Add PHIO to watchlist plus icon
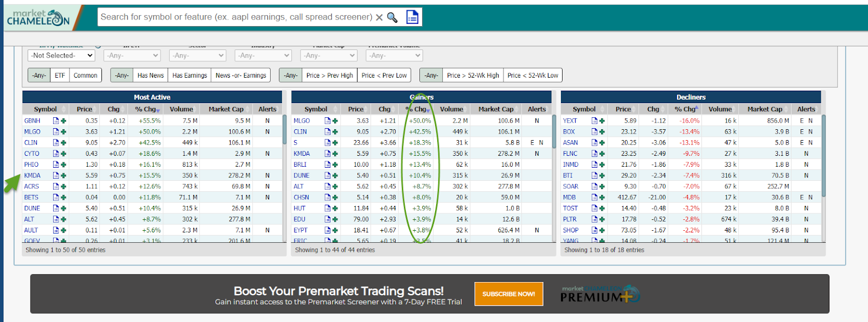 (x=63, y=165)
